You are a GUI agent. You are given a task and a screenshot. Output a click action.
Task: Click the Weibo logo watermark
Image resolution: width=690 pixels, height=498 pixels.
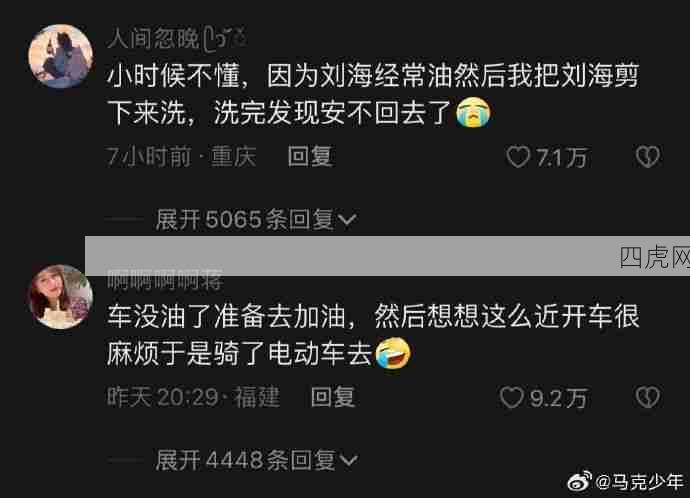(580, 482)
